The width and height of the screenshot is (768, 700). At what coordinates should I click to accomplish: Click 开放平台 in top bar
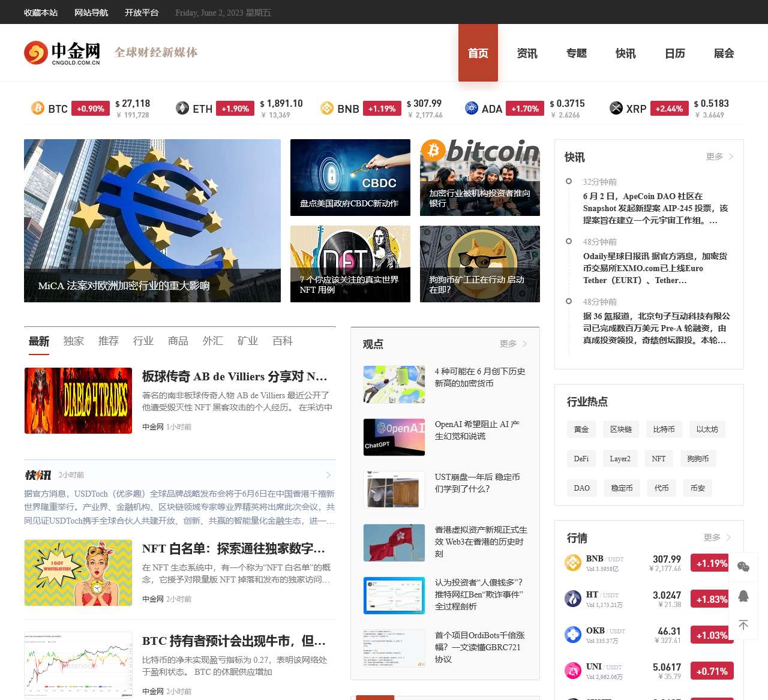(x=142, y=13)
